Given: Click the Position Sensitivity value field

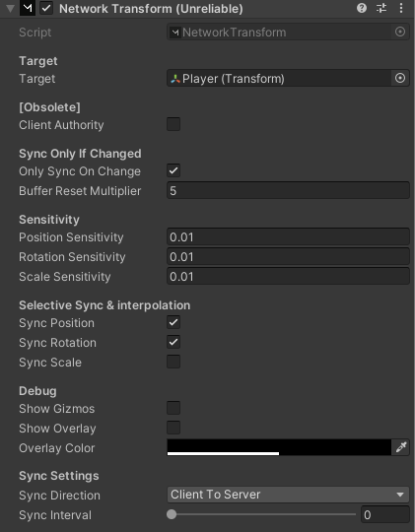Looking at the screenshot, I should 288,236.
